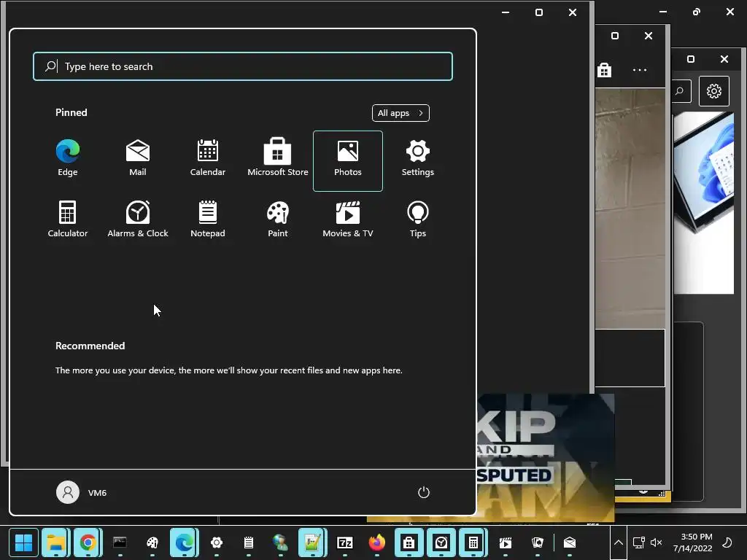Open Settings from the pinned apps
The image size is (747, 560).
point(418,158)
